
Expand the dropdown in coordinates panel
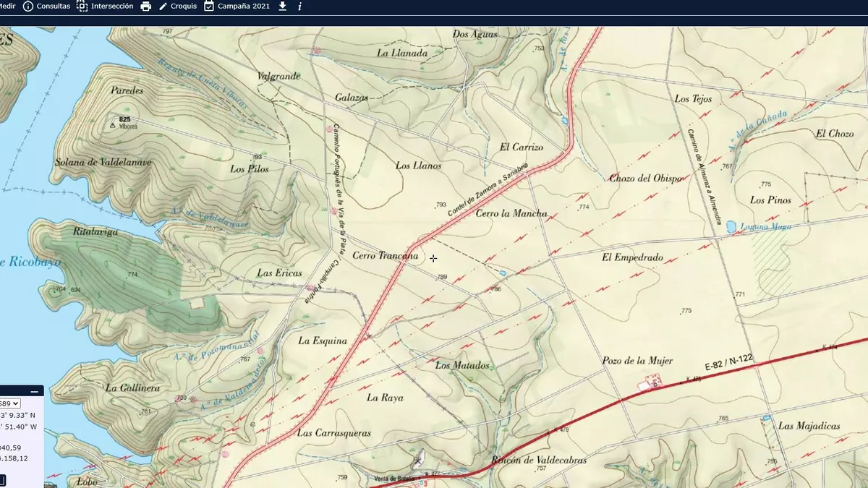point(10,403)
